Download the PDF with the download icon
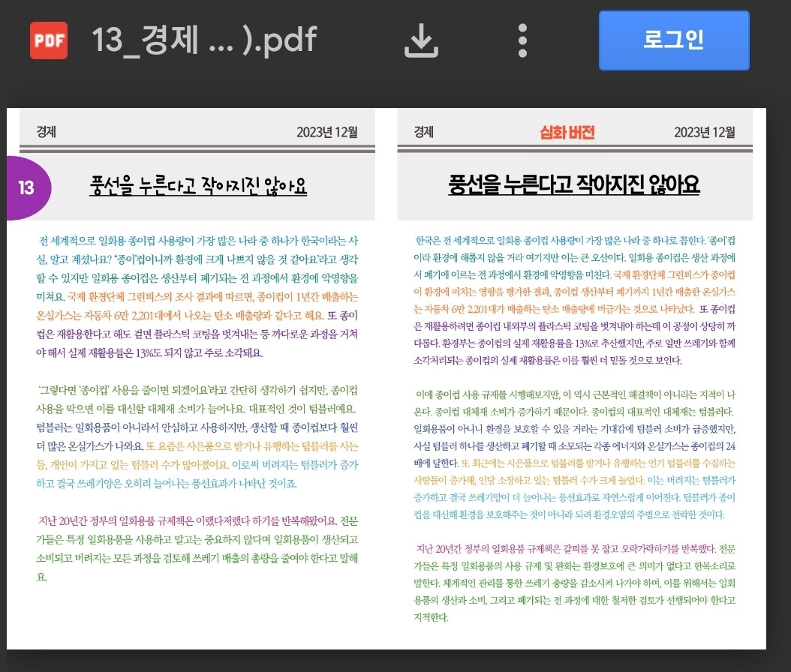Image resolution: width=791 pixels, height=672 pixels. (x=421, y=40)
